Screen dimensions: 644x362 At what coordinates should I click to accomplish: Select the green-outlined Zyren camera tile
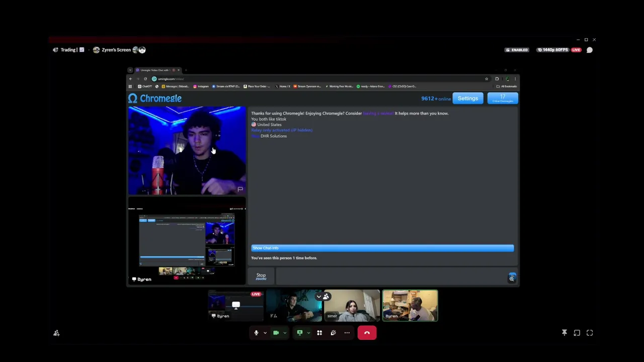pyautogui.click(x=410, y=305)
